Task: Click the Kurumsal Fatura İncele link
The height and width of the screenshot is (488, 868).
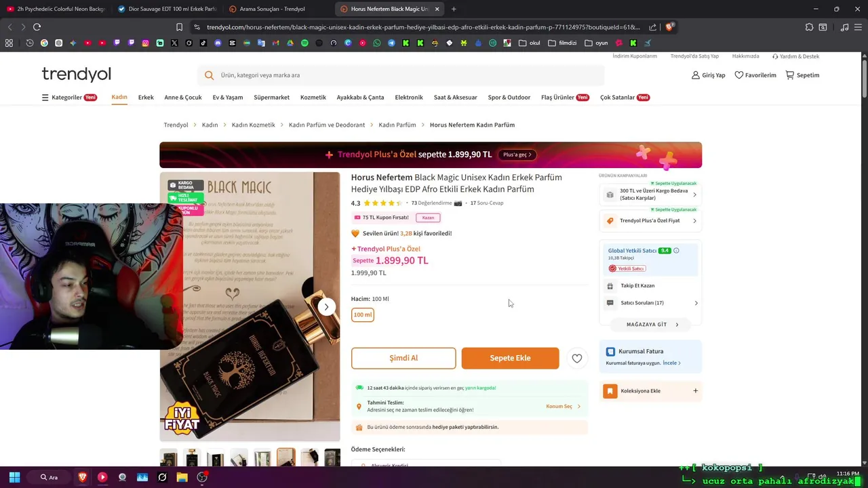Action: (x=671, y=363)
